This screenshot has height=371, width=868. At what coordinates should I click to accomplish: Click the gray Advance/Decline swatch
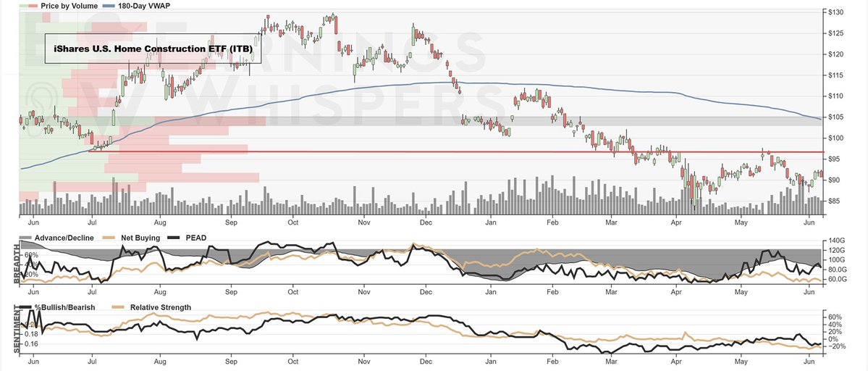point(26,238)
